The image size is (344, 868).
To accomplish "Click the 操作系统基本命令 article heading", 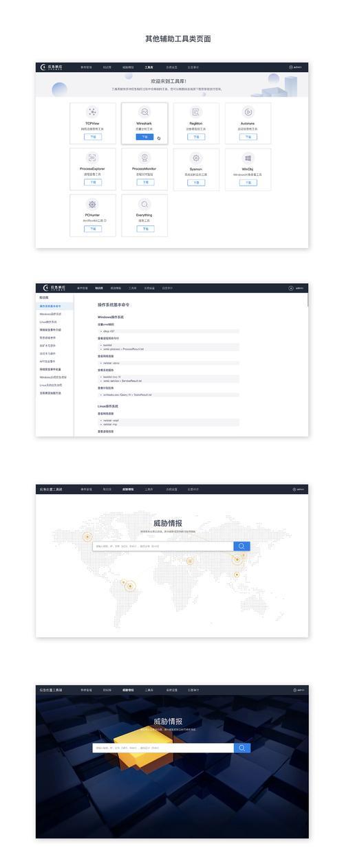I will (x=114, y=303).
